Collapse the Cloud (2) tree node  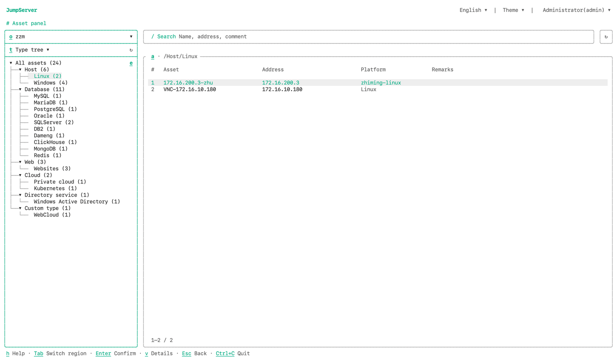(x=20, y=175)
